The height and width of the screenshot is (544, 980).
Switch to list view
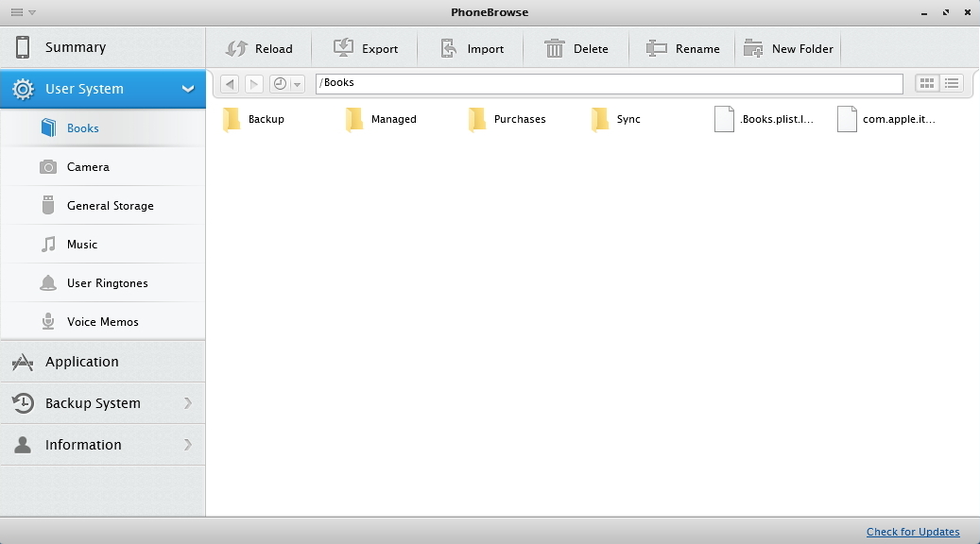click(951, 82)
